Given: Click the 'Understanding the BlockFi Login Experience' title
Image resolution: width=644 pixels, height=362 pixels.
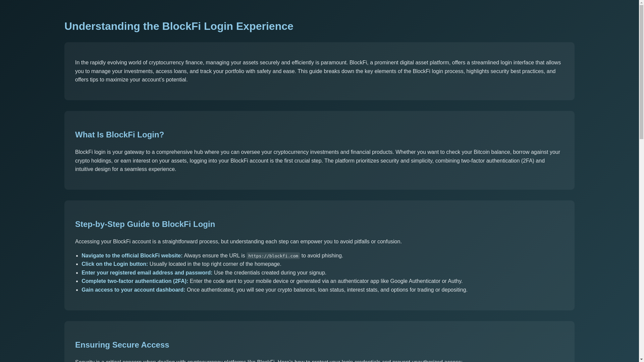Looking at the screenshot, I should pos(179,26).
